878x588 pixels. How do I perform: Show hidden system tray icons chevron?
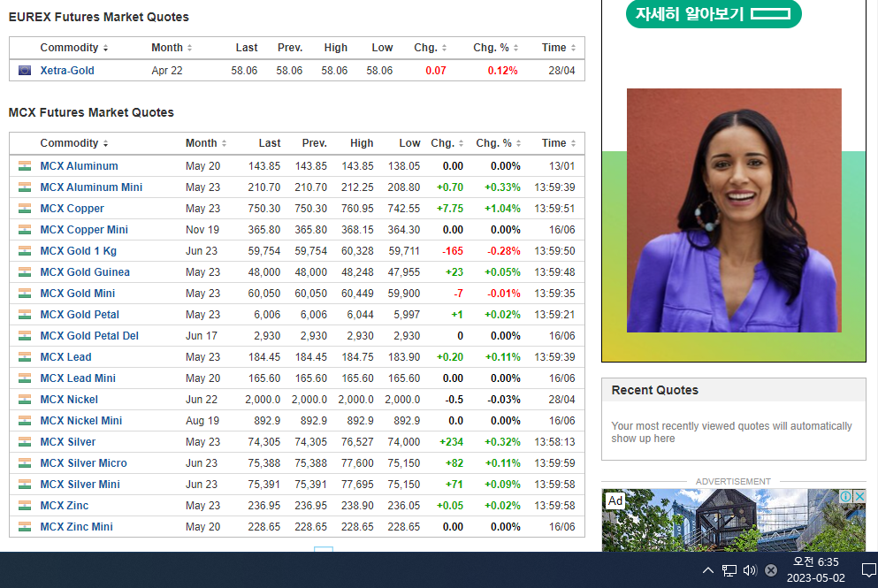coord(707,570)
